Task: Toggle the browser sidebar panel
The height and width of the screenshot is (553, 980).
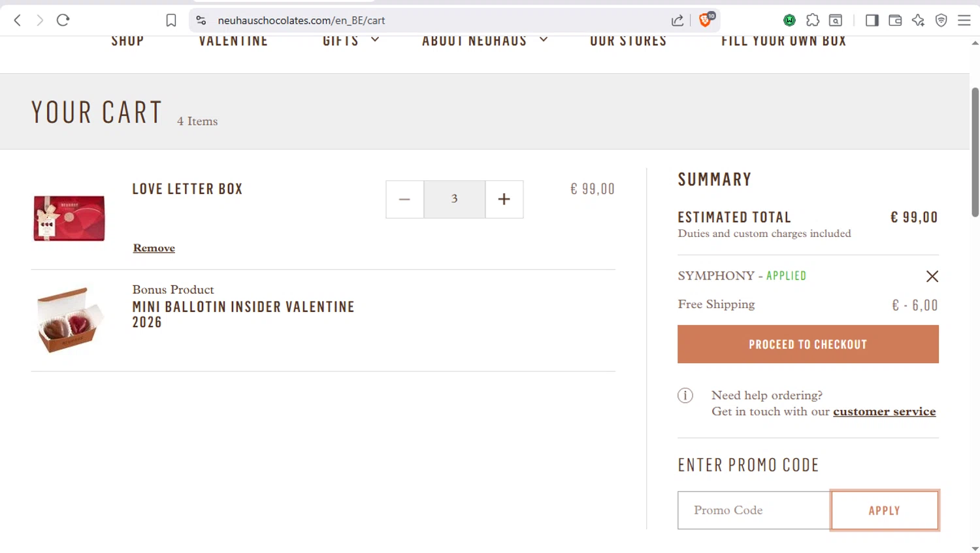Action: (872, 20)
